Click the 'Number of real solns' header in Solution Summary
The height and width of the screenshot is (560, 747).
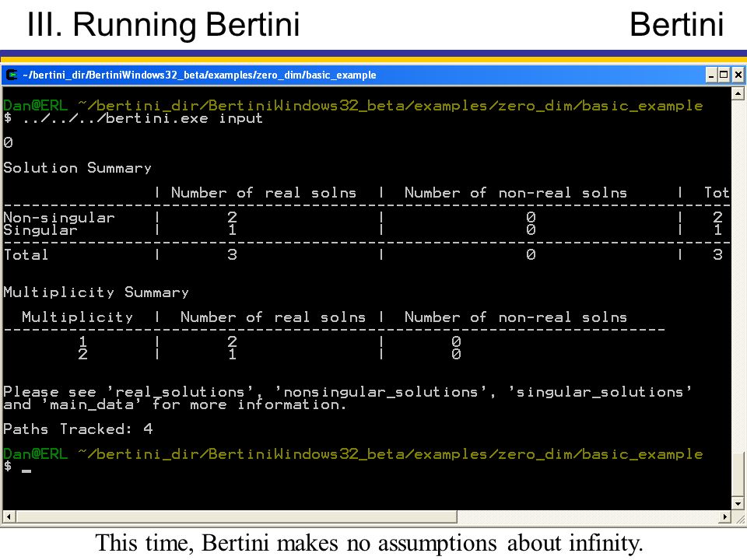(264, 193)
